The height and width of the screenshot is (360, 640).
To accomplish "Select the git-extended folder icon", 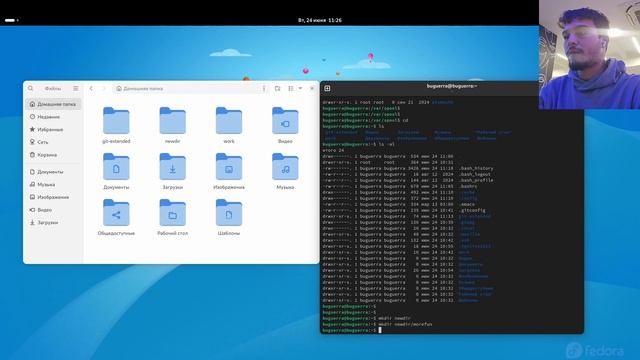I will pyautogui.click(x=116, y=121).
